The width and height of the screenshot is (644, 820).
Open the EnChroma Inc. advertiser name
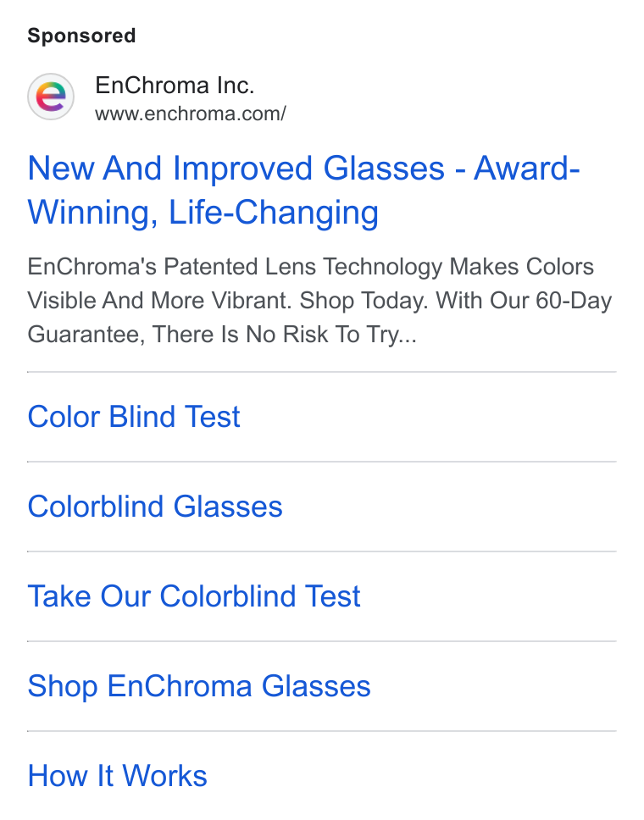[x=175, y=86]
